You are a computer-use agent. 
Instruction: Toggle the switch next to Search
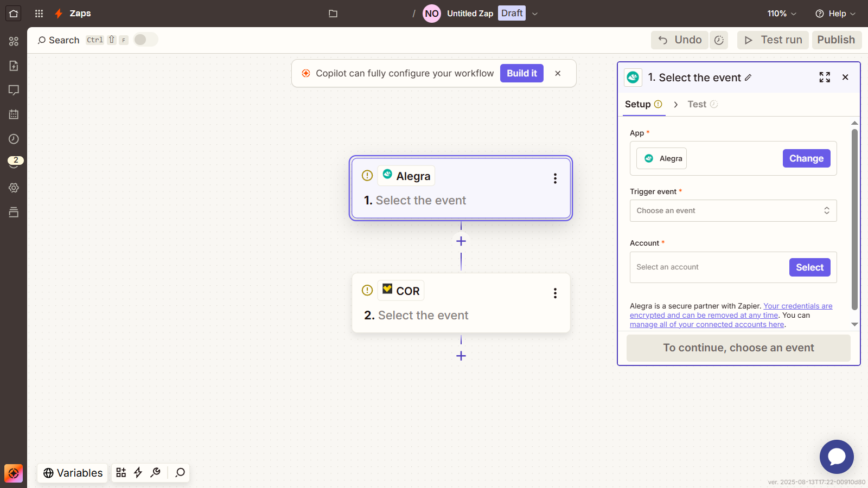tap(145, 40)
